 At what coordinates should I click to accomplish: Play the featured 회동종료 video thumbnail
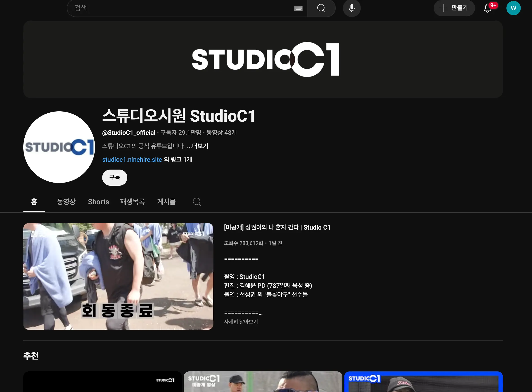coord(118,276)
